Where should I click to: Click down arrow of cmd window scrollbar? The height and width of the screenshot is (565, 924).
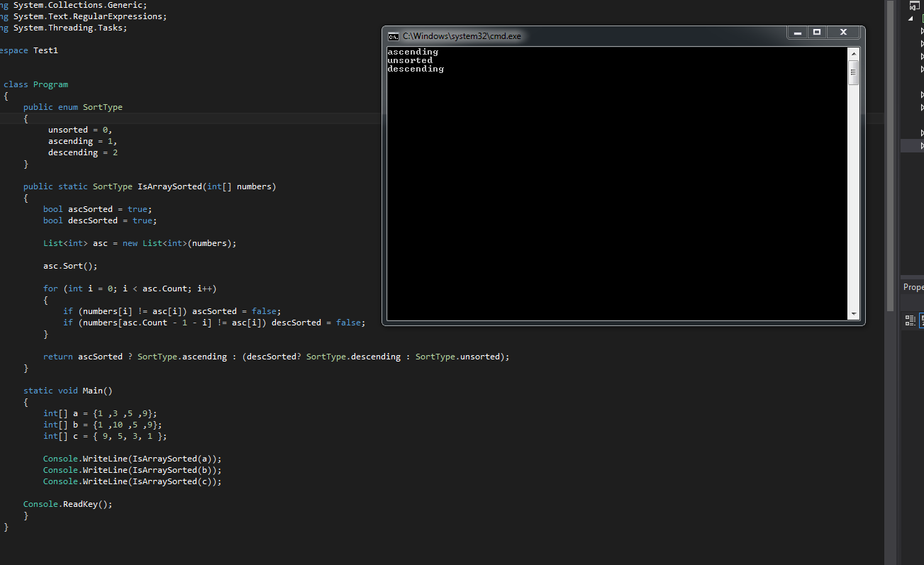(853, 313)
